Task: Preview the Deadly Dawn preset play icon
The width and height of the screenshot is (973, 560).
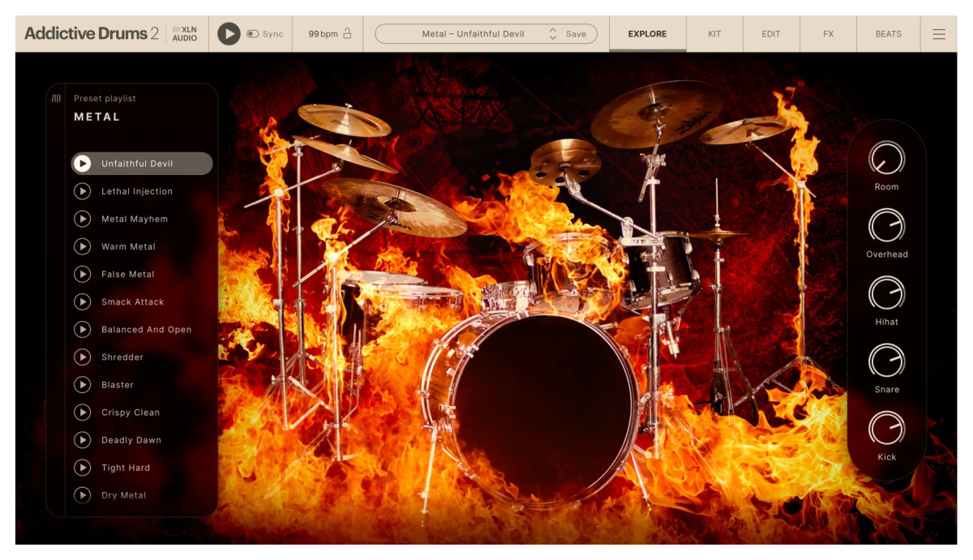Action: click(x=82, y=440)
